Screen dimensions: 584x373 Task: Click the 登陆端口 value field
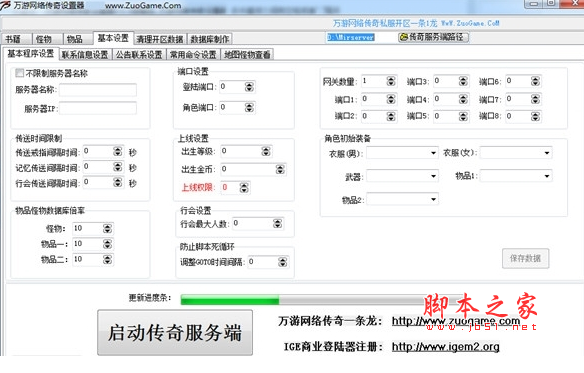[x=232, y=87]
